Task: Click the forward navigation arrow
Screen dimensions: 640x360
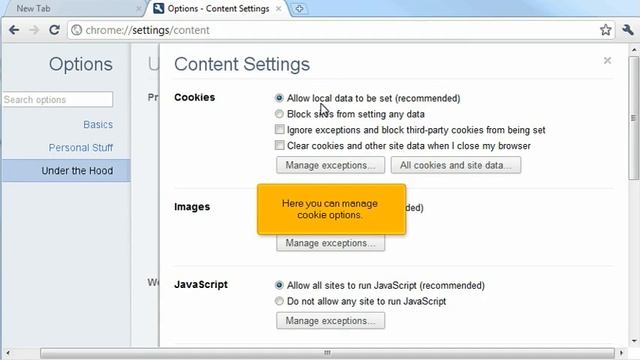Action: pos(35,30)
